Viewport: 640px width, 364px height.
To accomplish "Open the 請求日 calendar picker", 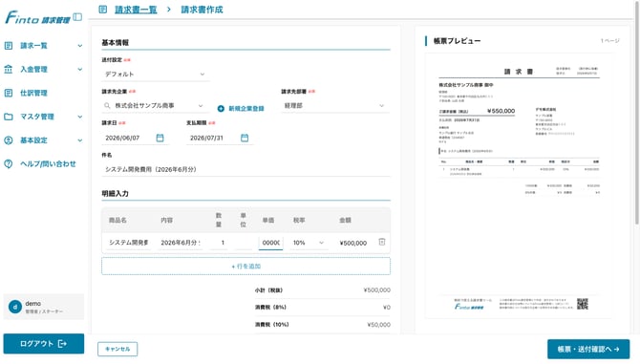I will 160,138.
